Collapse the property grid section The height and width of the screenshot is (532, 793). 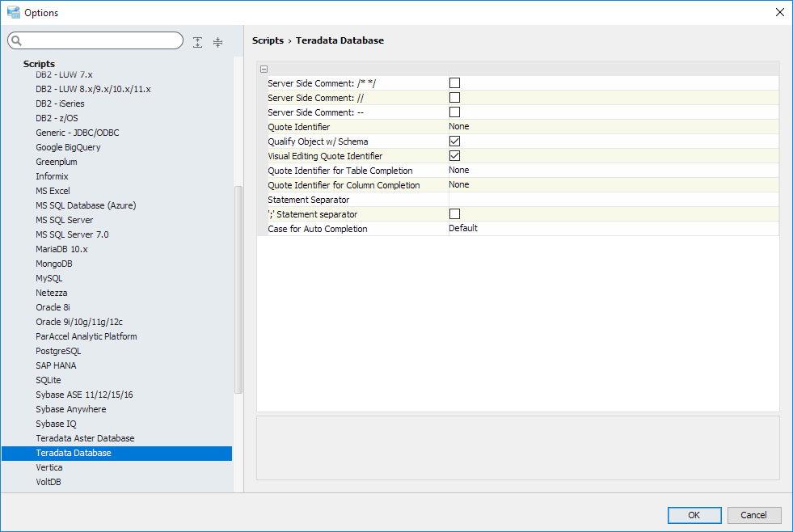click(264, 69)
